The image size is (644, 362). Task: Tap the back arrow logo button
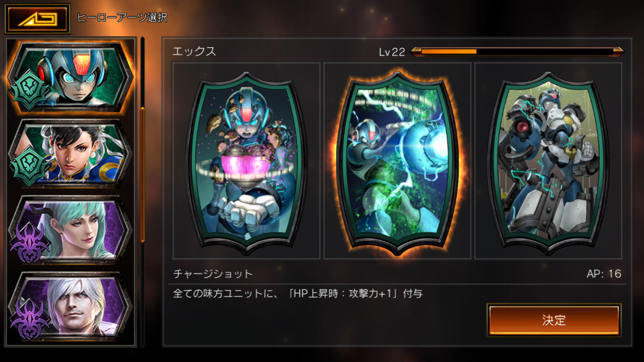[37, 18]
